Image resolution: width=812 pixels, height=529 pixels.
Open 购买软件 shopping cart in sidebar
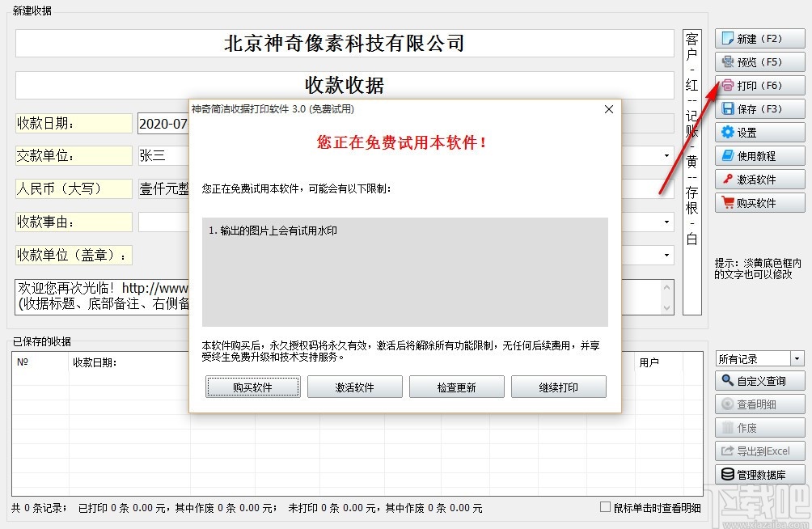click(759, 202)
